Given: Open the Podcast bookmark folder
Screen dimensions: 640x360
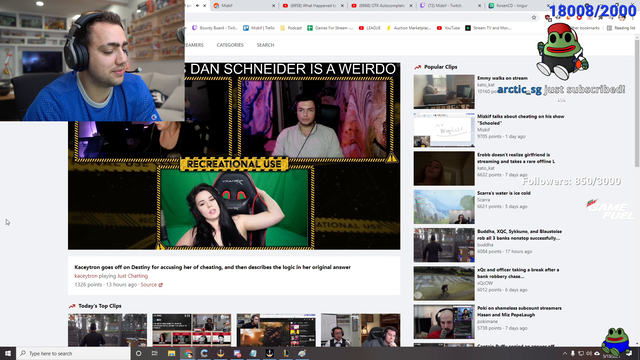Looking at the screenshot, I should pos(291,28).
